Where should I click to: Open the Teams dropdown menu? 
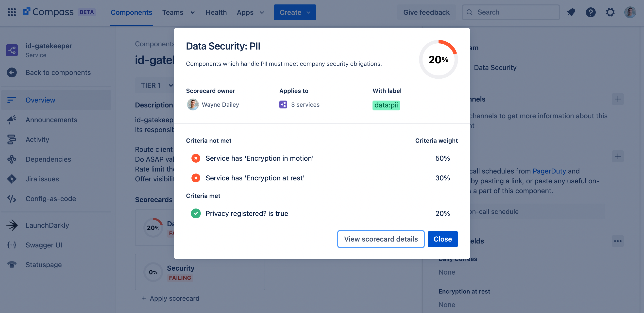pos(178,12)
